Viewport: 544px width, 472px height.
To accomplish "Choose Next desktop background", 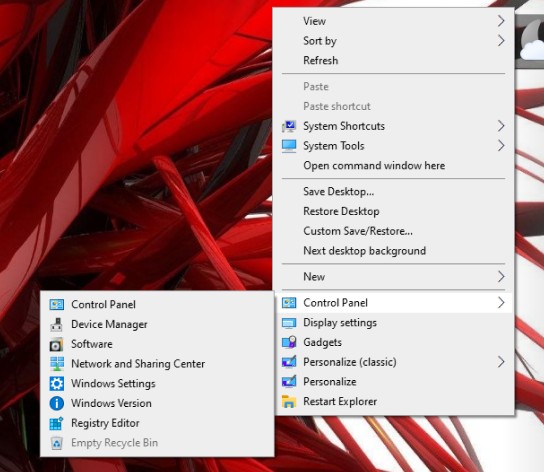I will 393,251.
